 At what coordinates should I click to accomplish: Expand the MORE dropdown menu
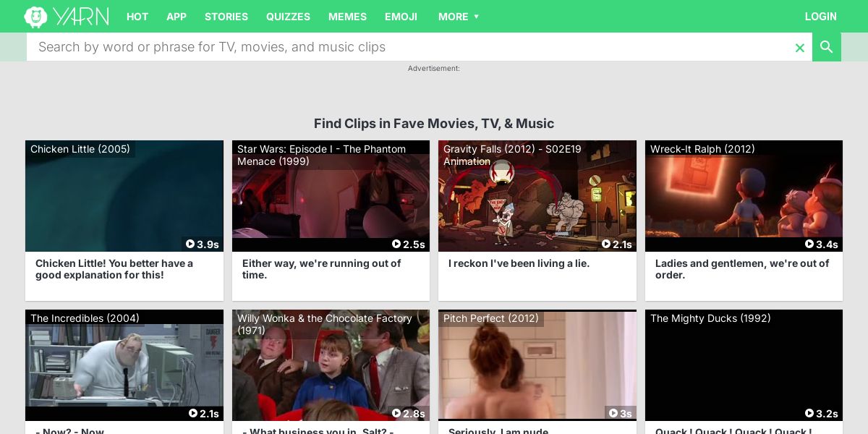click(x=459, y=17)
